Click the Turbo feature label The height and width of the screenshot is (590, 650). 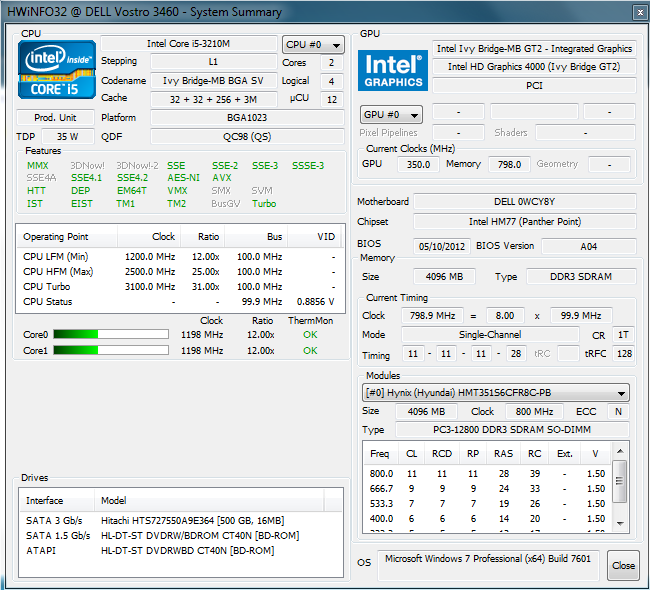264,204
